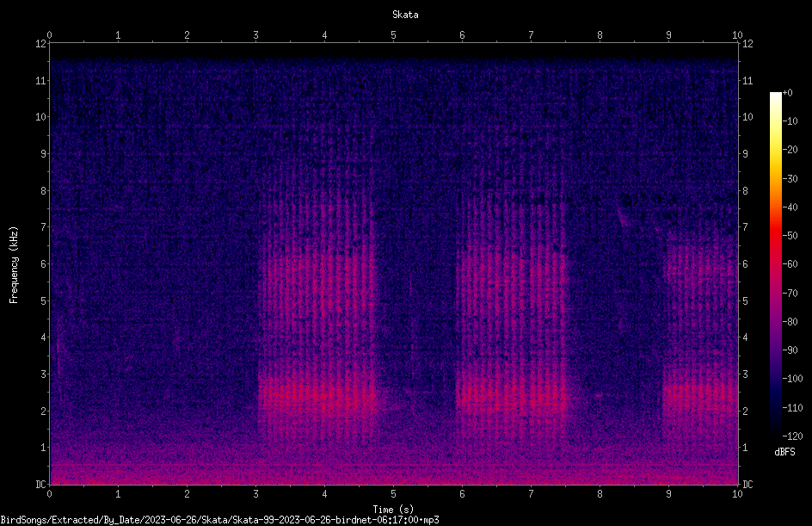Image resolution: width=812 pixels, height=526 pixels.
Task: Click the "Time (s)" axis label
Action: click(393, 510)
